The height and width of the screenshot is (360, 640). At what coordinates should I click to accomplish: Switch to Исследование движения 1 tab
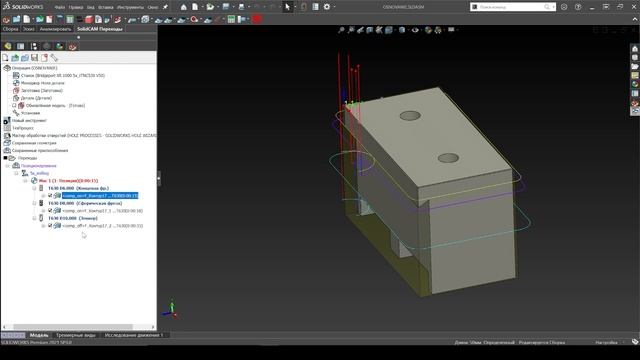tap(133, 335)
